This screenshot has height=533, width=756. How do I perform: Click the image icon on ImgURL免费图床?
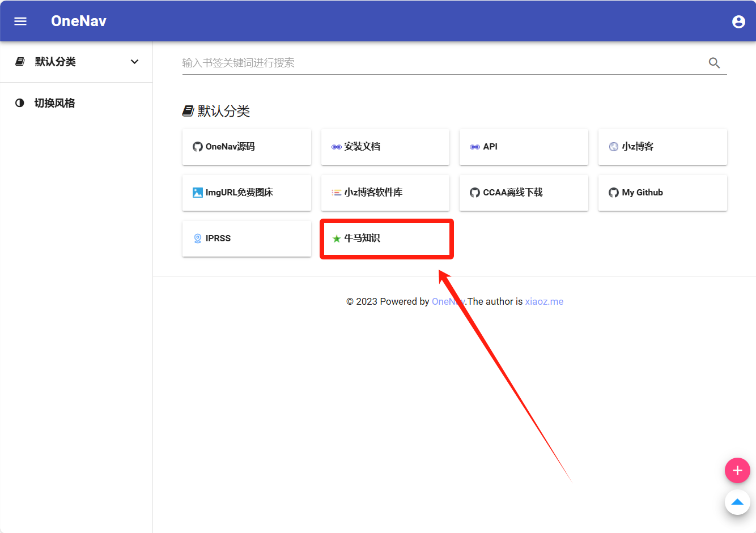pyautogui.click(x=197, y=193)
